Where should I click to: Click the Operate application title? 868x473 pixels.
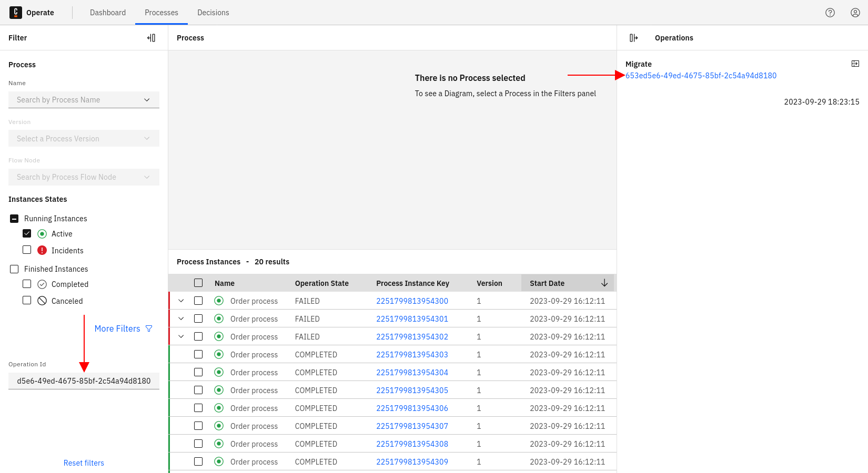pos(40,13)
